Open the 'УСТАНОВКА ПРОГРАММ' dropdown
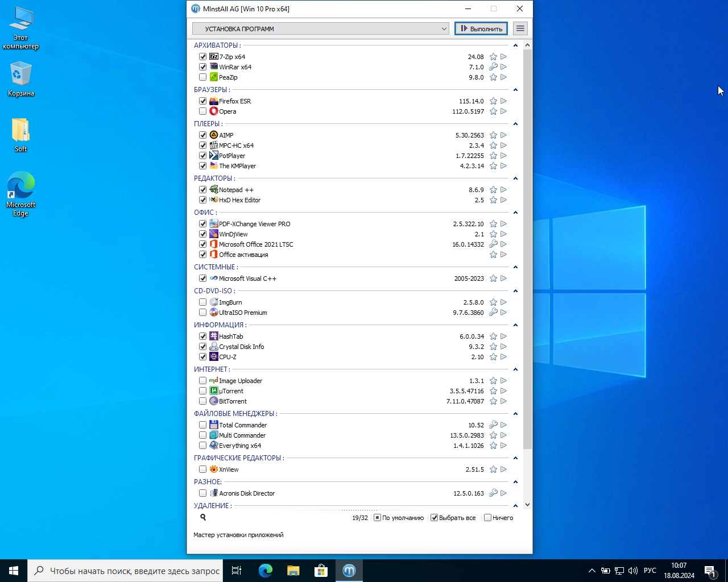The width and height of the screenshot is (728, 582). [321, 28]
